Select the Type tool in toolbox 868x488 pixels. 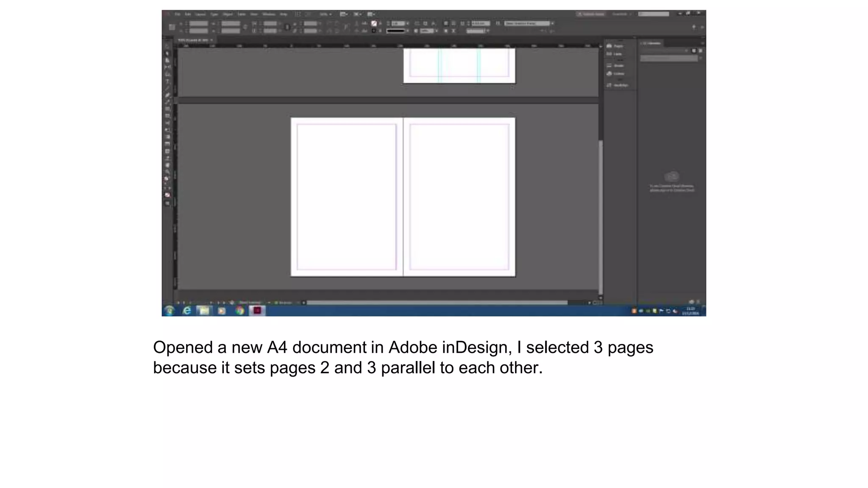(167, 81)
